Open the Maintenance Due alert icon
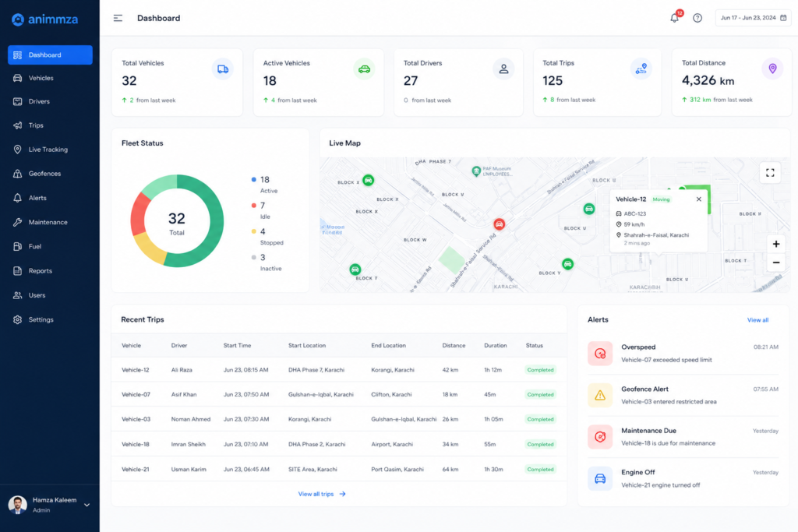Viewport: 798px width, 532px height. click(x=600, y=437)
